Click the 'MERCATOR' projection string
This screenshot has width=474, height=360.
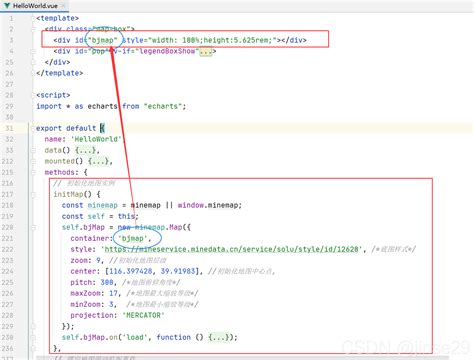tap(143, 315)
